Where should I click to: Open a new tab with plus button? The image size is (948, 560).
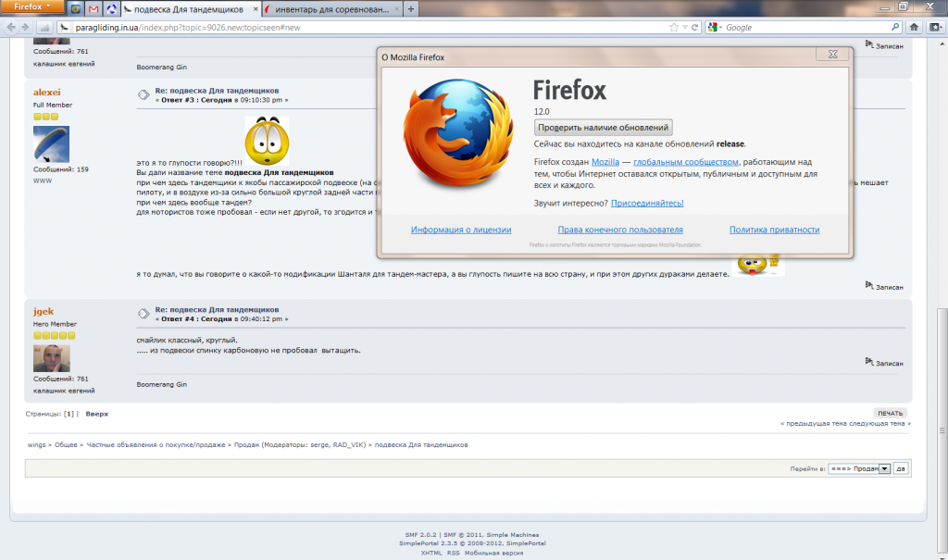(410, 9)
